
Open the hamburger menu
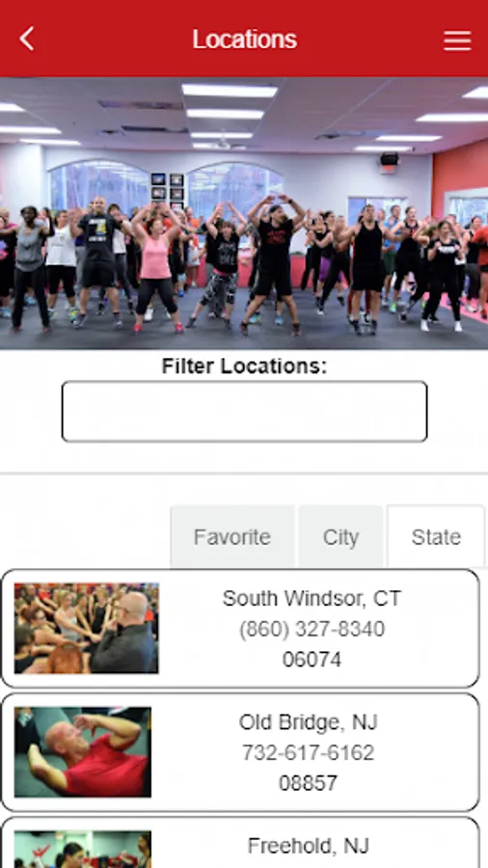(457, 41)
